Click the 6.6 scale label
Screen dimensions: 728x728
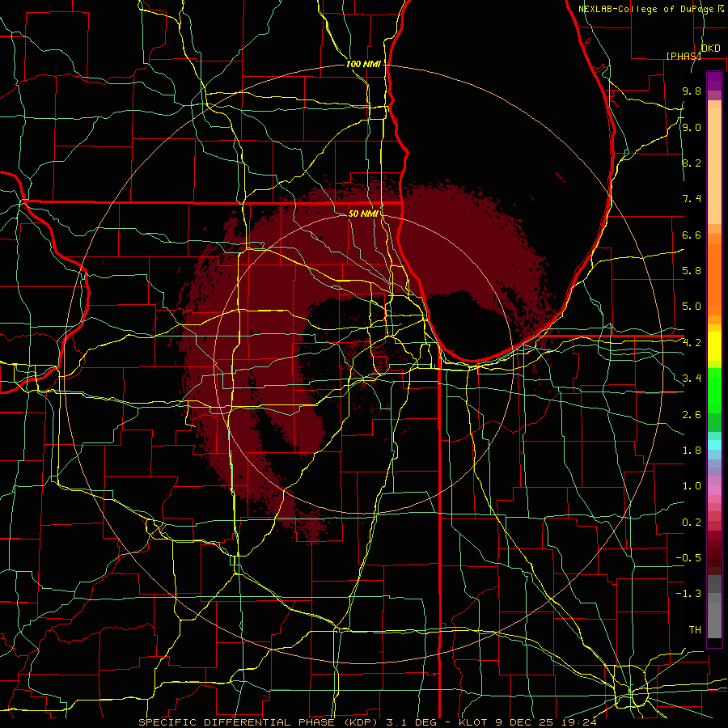pos(692,235)
